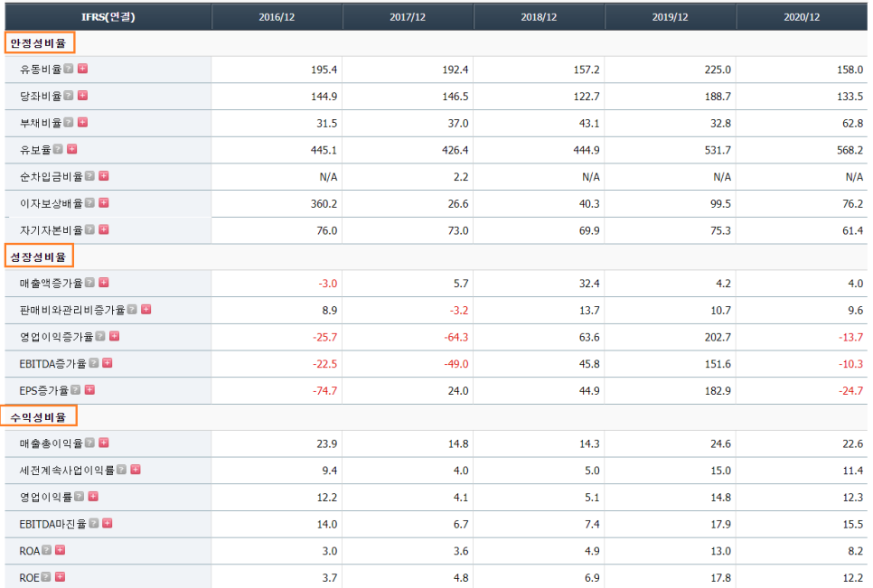Expand ROE row plus icon
Image resolution: width=873 pixels, height=588 pixels.
click(61, 577)
